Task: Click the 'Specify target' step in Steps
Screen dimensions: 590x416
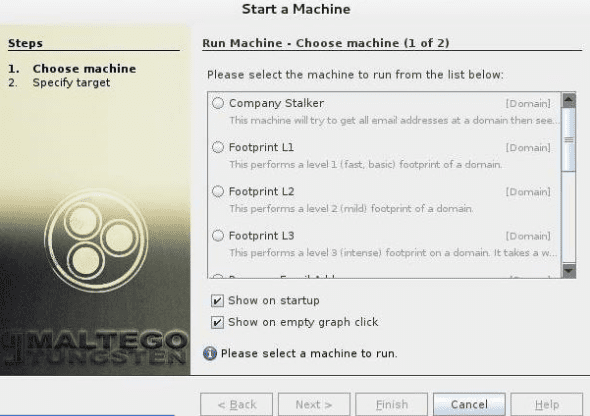Action: click(71, 82)
